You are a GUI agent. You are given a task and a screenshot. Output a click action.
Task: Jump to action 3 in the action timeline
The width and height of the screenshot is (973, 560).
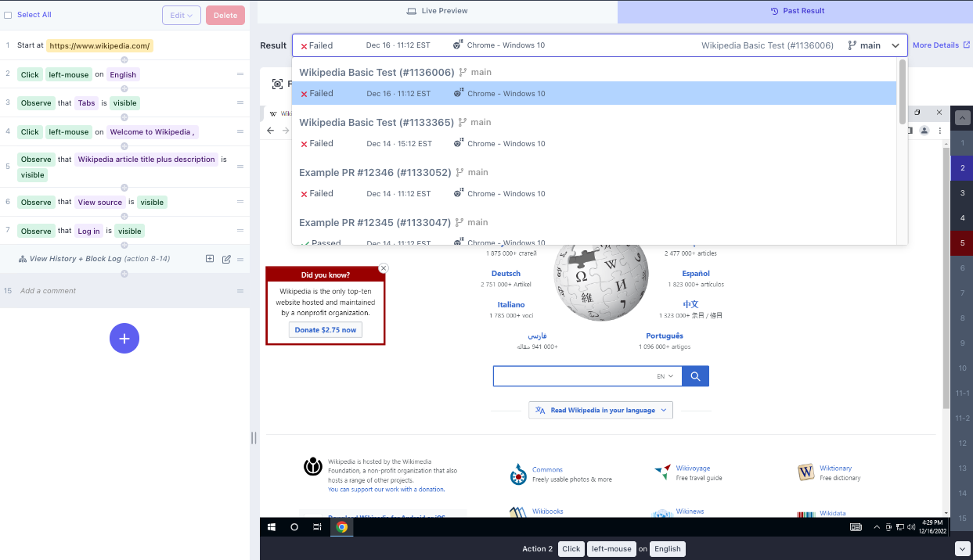coord(962,193)
